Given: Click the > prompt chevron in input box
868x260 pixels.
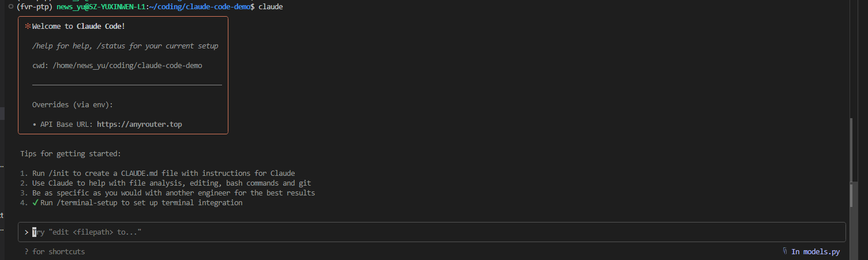Looking at the screenshot, I should click(27, 232).
